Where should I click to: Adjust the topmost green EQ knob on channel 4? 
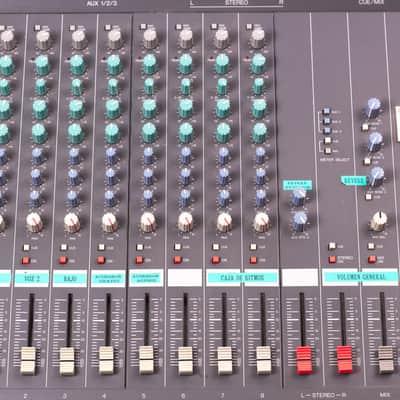point(114,64)
